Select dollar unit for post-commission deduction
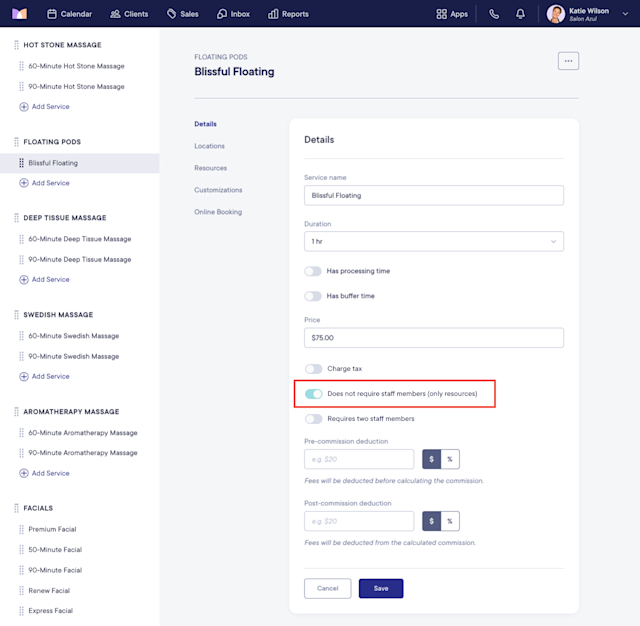The height and width of the screenshot is (626, 640). [x=431, y=521]
